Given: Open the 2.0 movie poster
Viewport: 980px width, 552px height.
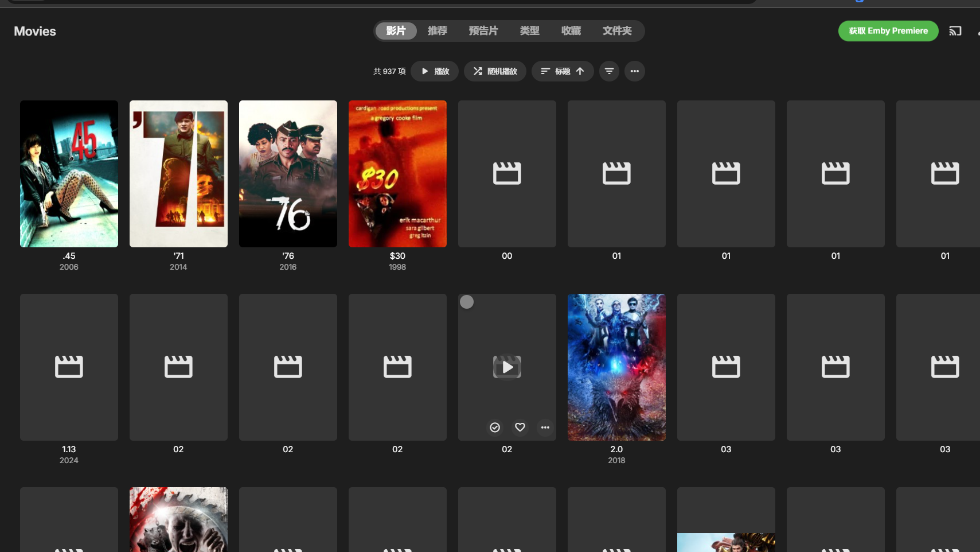Looking at the screenshot, I should 616,367.
